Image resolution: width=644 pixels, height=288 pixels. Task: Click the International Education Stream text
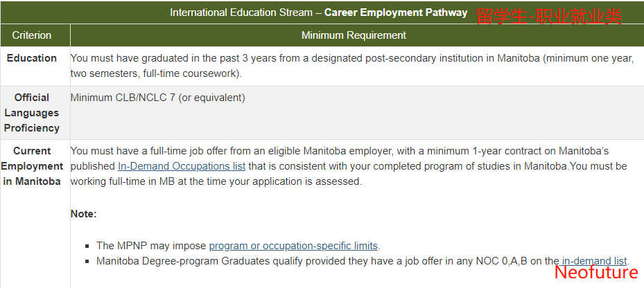click(x=241, y=12)
